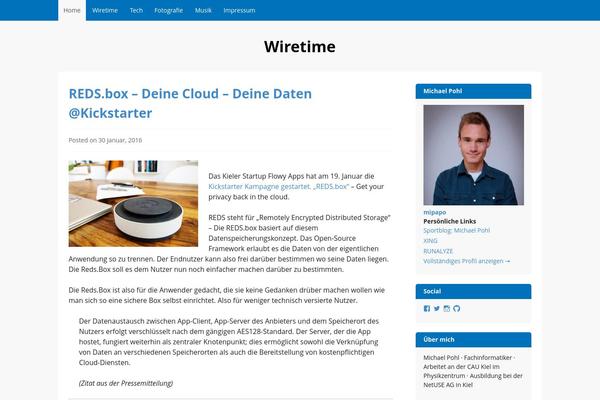Go to the Home menu item
The height and width of the screenshot is (400, 600).
(72, 10)
